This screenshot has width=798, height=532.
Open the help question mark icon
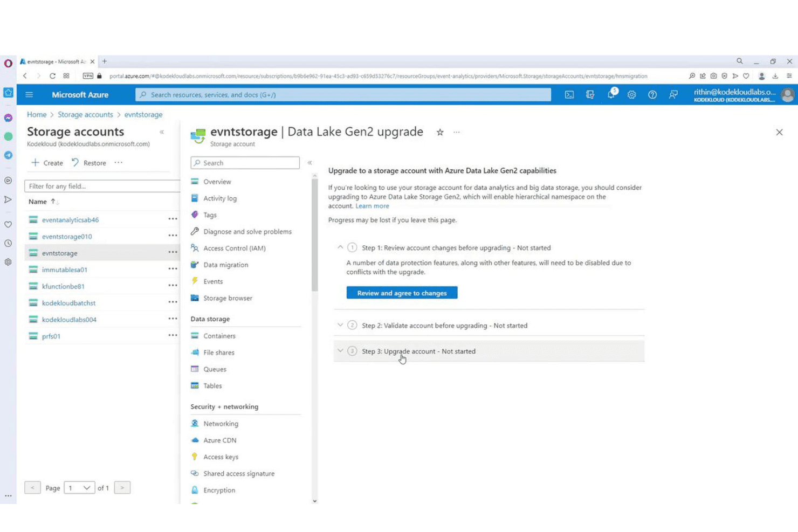(x=652, y=95)
